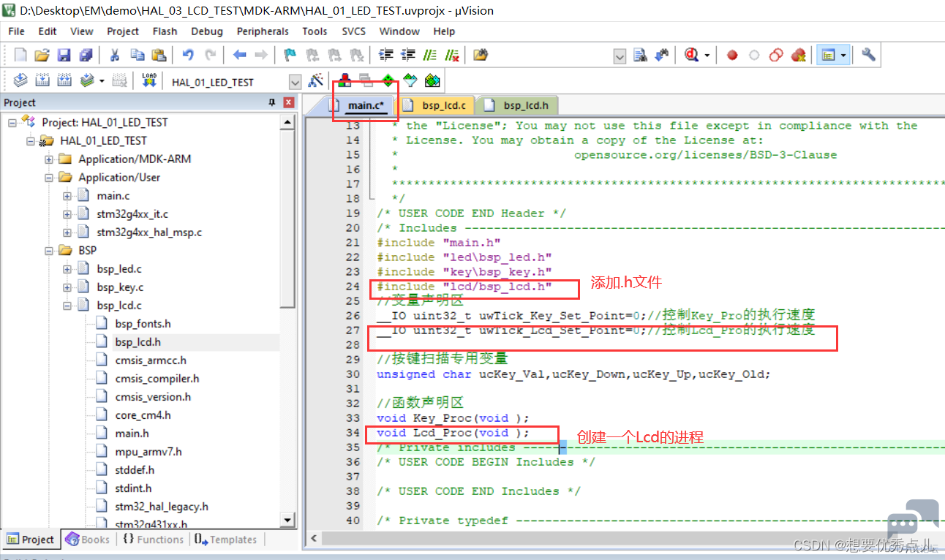Cut selection with the scissors icon
This screenshot has width=945, height=560.
pyautogui.click(x=115, y=55)
